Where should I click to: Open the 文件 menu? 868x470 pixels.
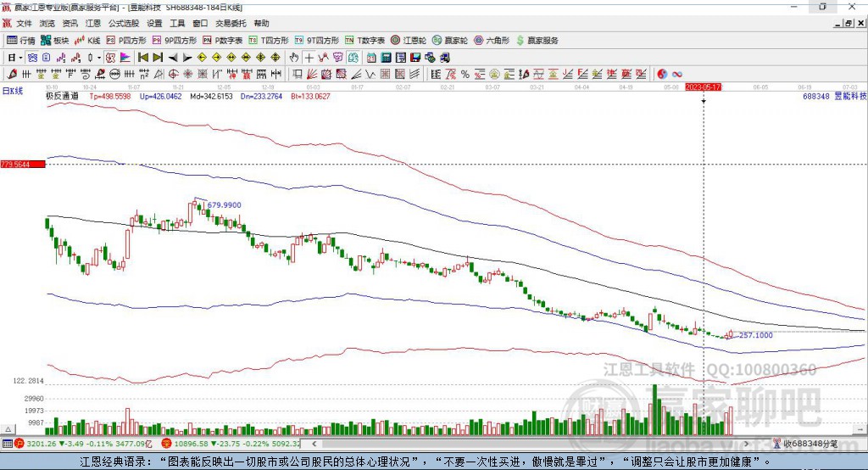24,23
